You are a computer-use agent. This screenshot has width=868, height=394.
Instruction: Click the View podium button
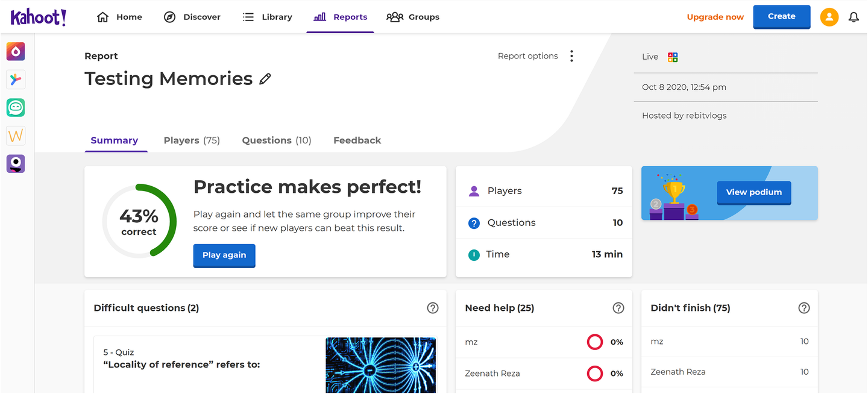pos(753,192)
